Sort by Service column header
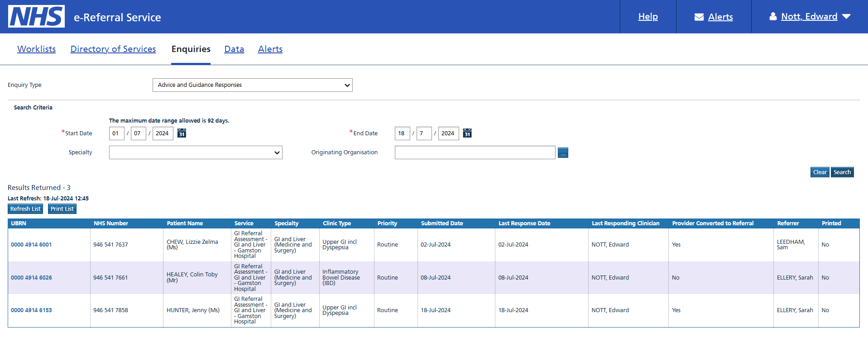Screen dimensions: 868x342 pos(244,223)
